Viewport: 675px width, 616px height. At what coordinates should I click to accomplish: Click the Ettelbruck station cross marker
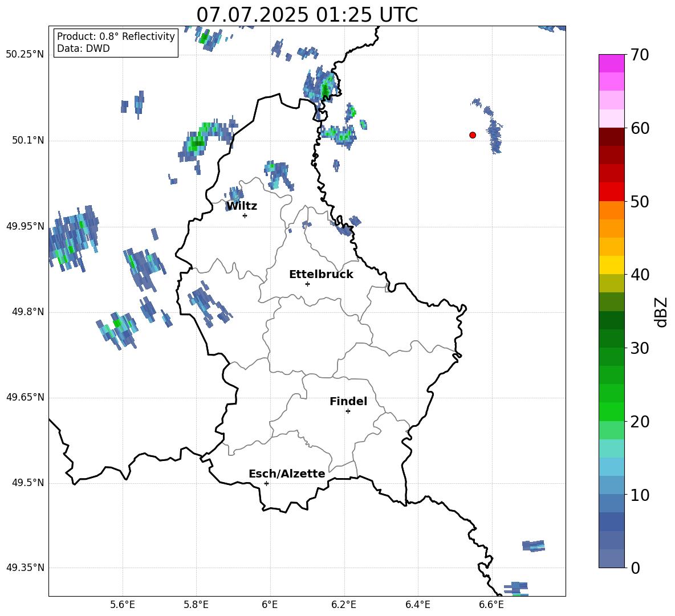[x=307, y=284]
